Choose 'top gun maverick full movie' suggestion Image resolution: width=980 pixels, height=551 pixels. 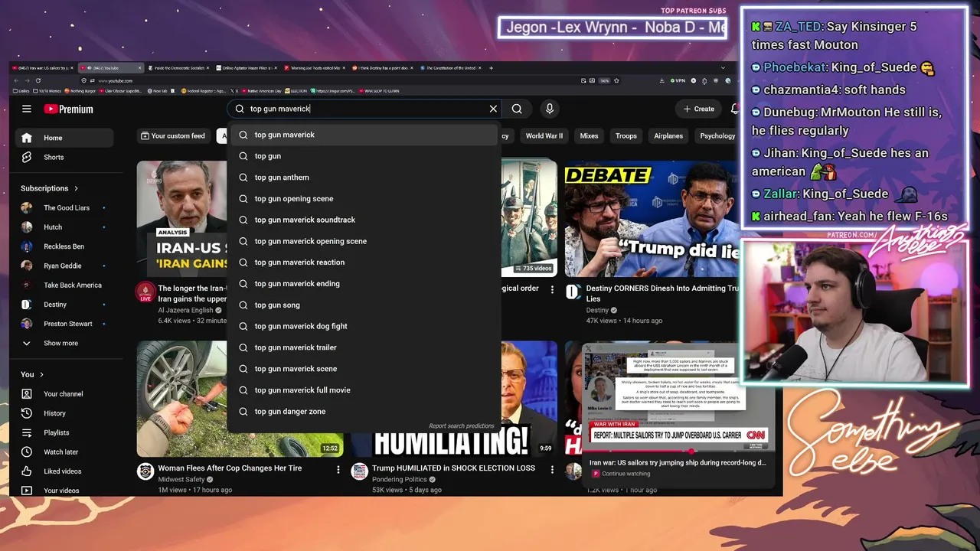[364, 390]
